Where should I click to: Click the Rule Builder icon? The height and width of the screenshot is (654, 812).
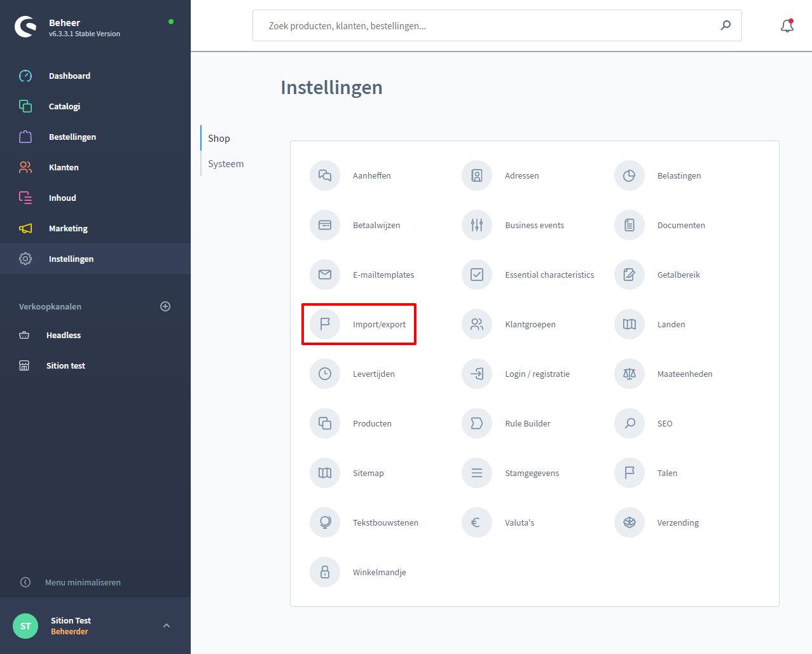tap(477, 423)
